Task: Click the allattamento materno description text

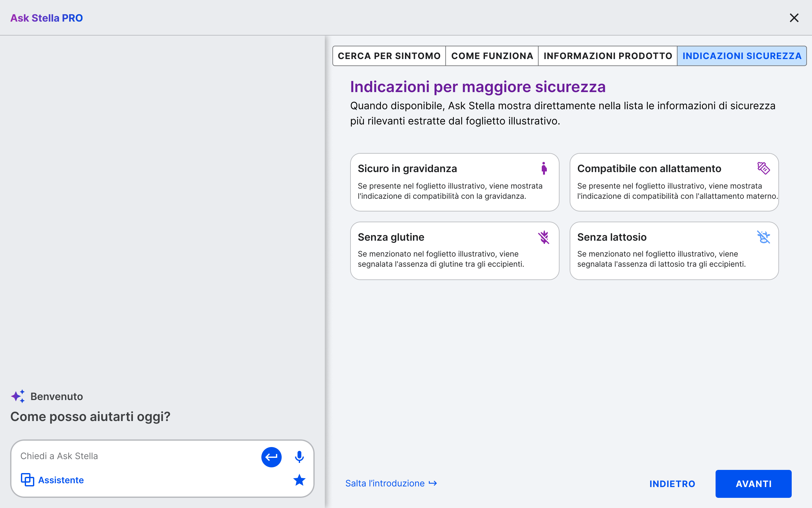Action: 678,191
